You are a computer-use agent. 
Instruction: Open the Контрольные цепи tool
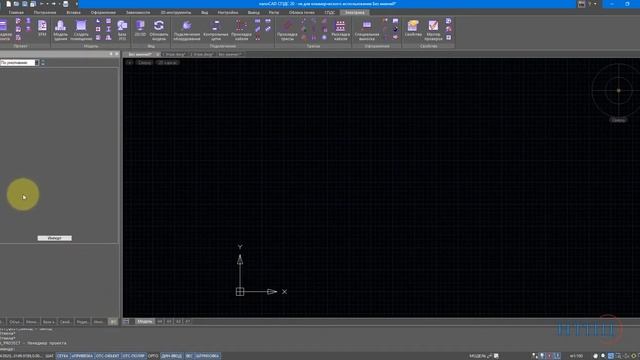coord(216,30)
